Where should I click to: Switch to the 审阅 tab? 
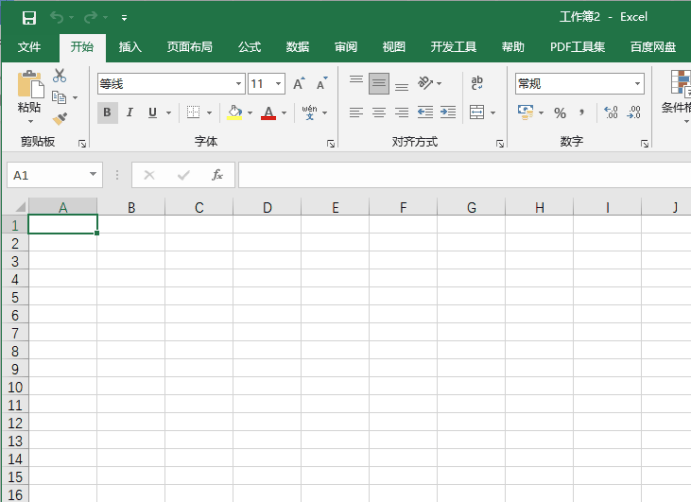346,47
